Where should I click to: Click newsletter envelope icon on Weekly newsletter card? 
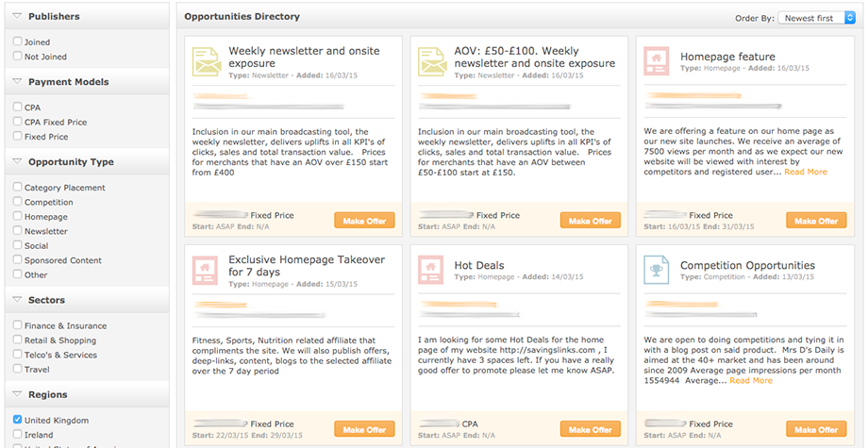tap(206, 61)
